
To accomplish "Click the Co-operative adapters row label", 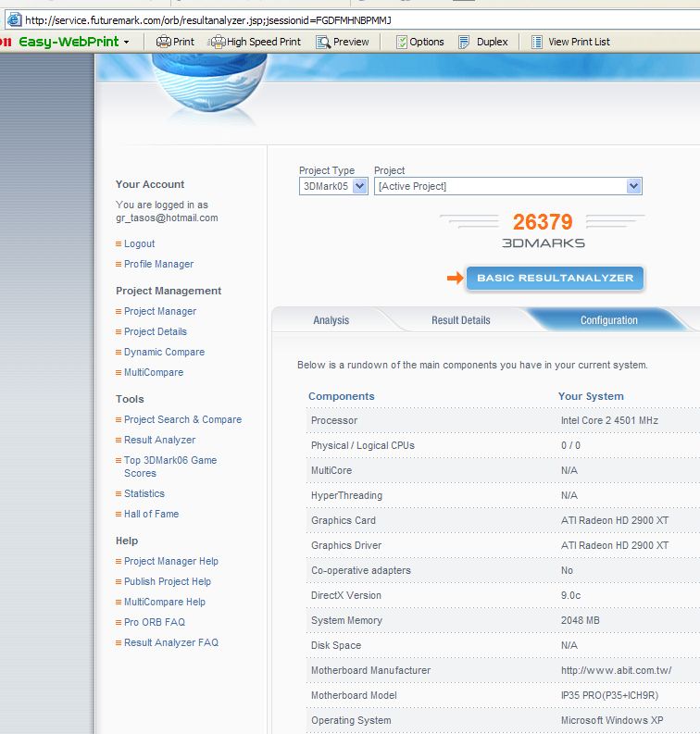I will pos(361,570).
